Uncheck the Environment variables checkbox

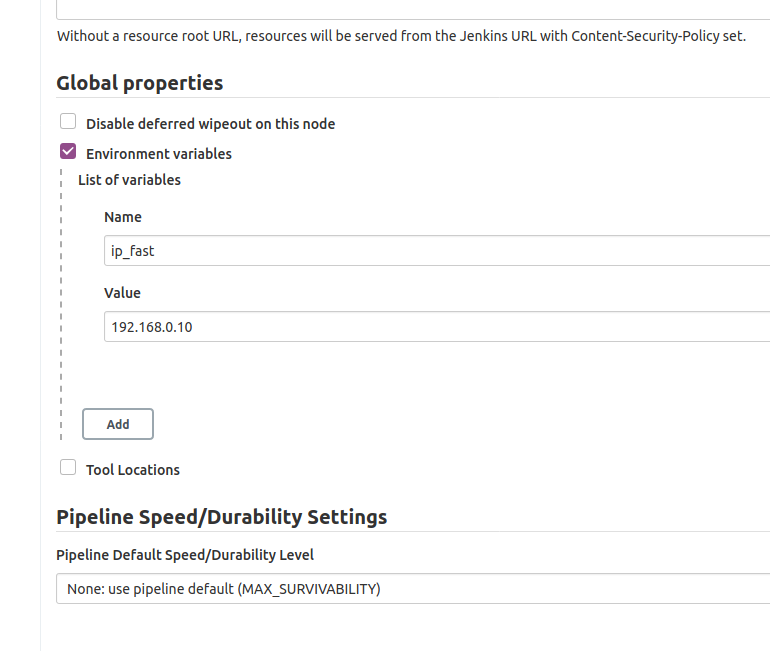[68, 151]
